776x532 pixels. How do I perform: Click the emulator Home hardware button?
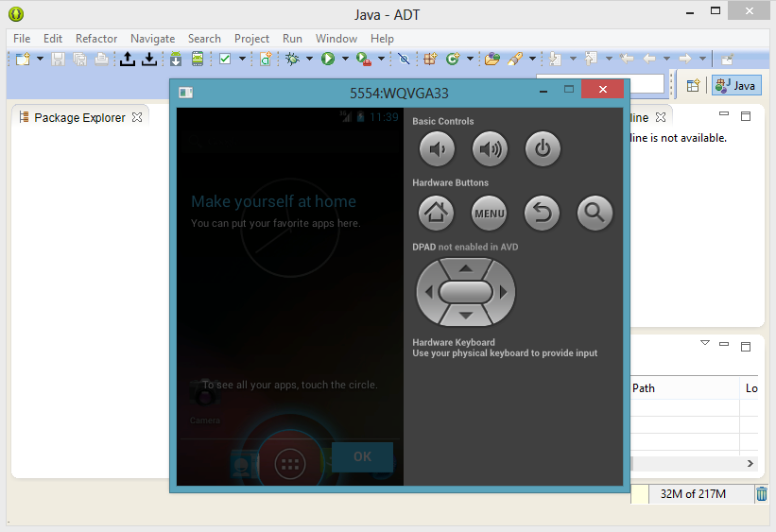coord(436,214)
